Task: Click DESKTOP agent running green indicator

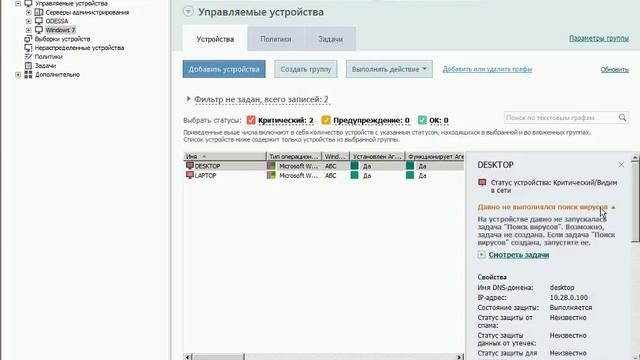Action: click(x=410, y=166)
